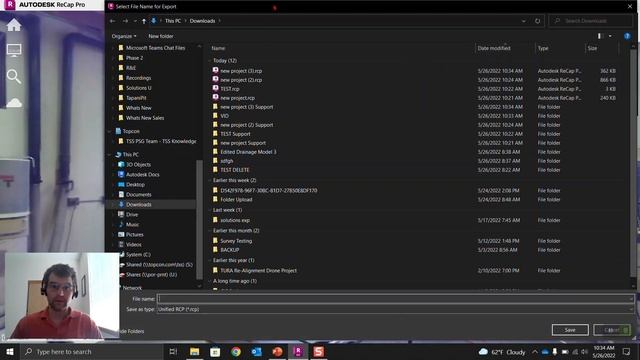
Task: Select Downloads in the address breadcrumb
Action: pos(202,21)
